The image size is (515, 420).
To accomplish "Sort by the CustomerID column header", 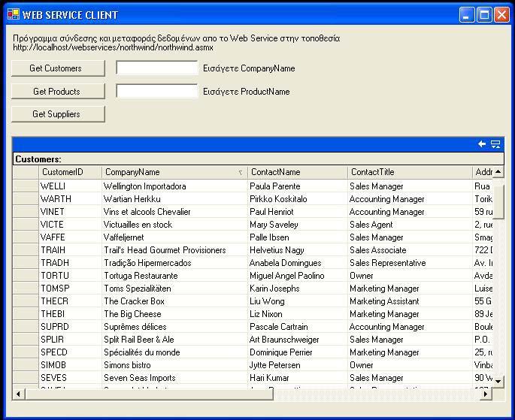I will point(70,172).
